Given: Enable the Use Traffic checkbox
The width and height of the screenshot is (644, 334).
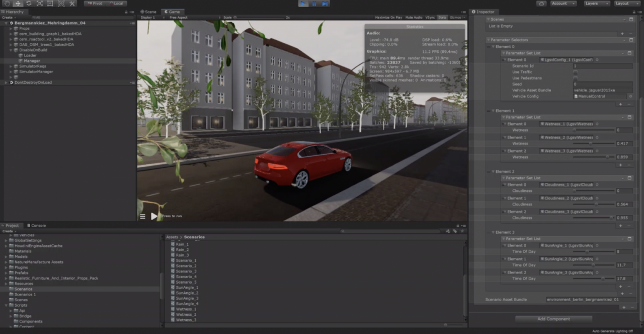Looking at the screenshot, I should (576, 72).
